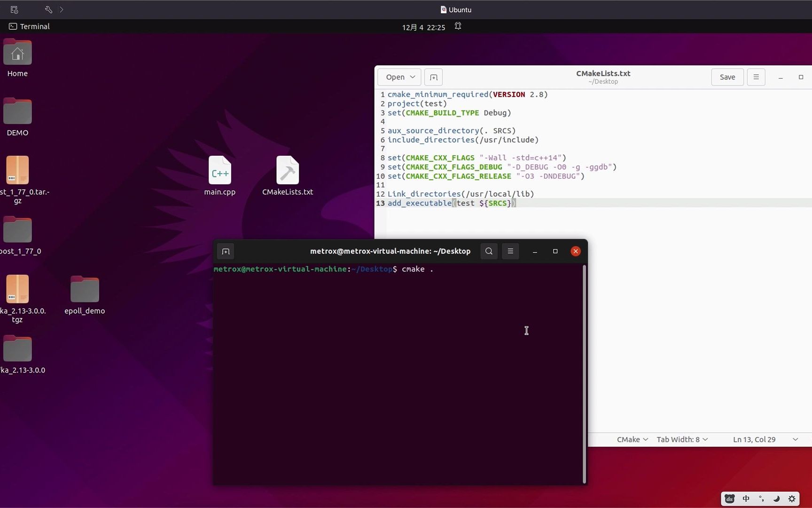Minimize the text editor window

coord(781,77)
